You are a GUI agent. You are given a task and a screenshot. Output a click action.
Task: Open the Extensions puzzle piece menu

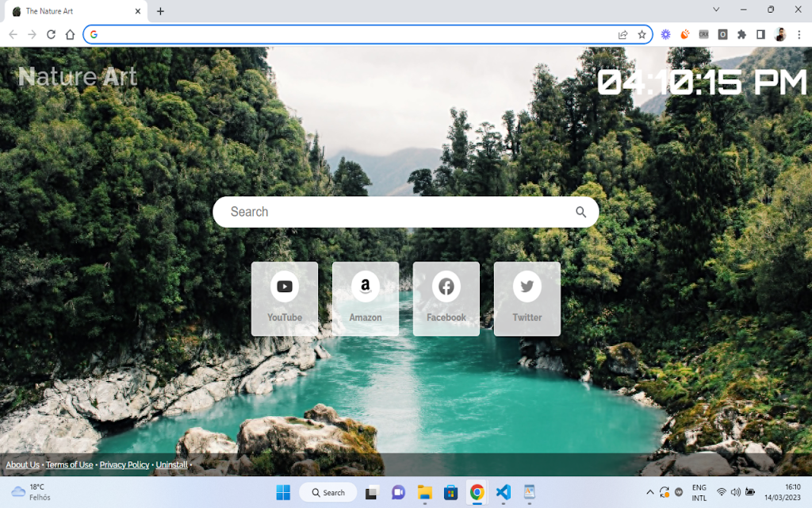(741, 34)
